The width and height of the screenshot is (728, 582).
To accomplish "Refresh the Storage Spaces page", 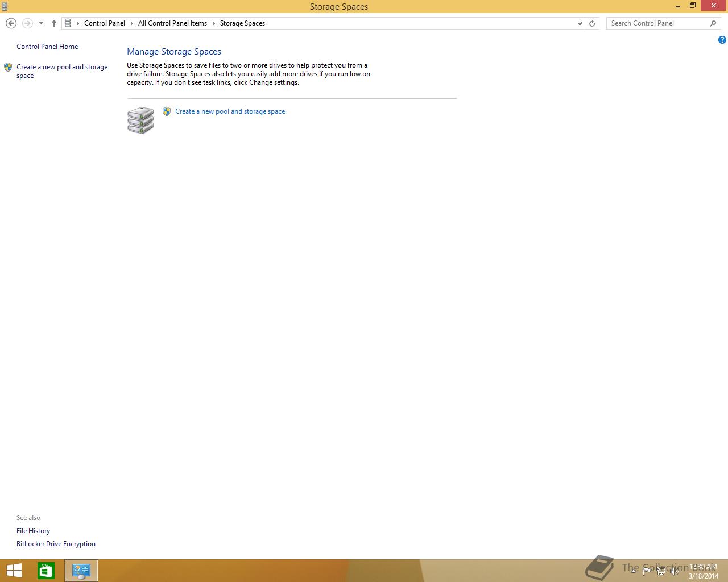I will coord(592,23).
